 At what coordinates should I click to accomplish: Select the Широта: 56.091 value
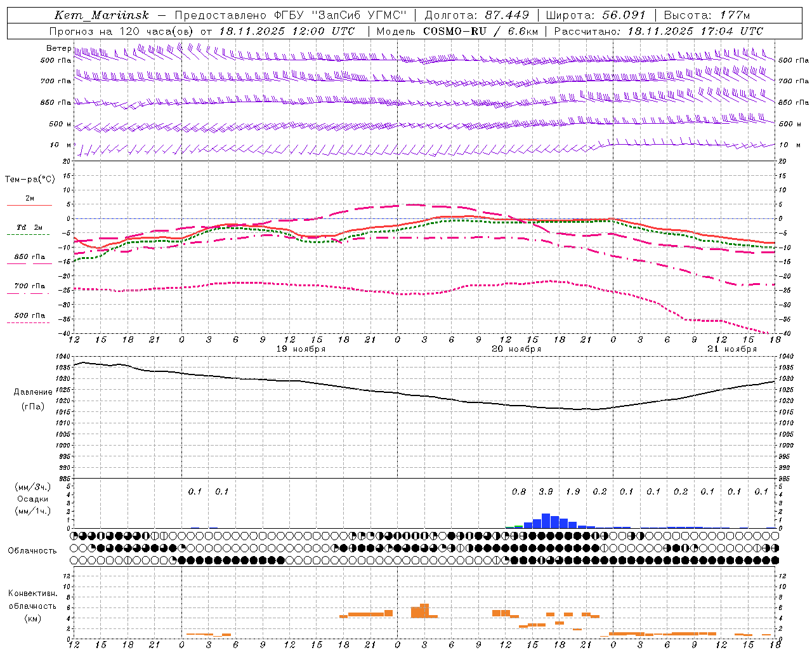coord(596,15)
